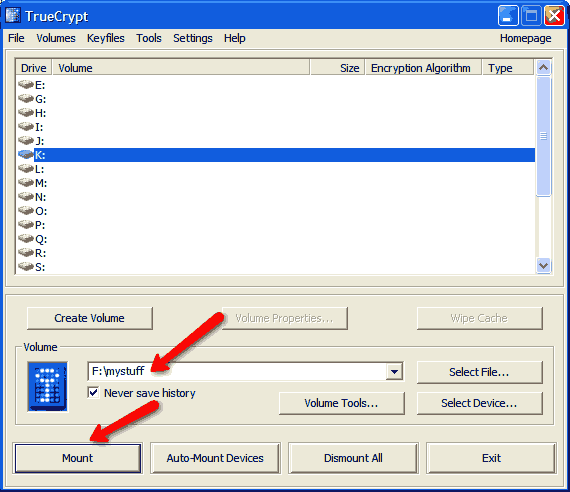The width and height of the screenshot is (570, 492).
Task: Click the G: drive icon
Action: 26,98
